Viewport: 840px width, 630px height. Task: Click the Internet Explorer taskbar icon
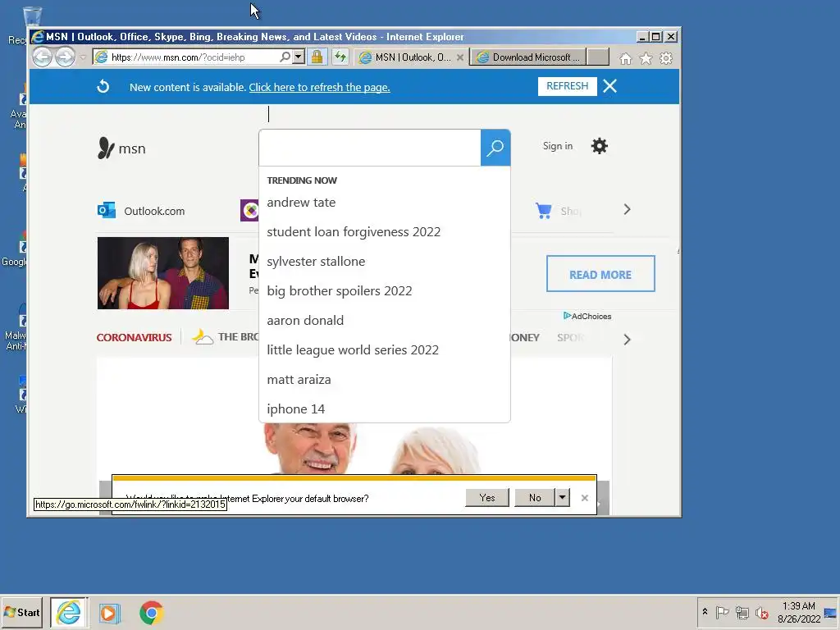69,612
